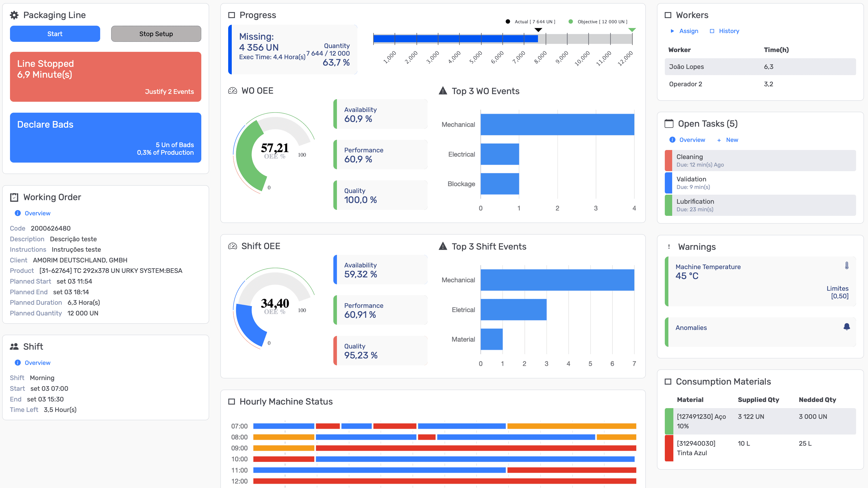Click the Shift OEE 34,40 gauge
The height and width of the screenshot is (488, 868).
274,308
